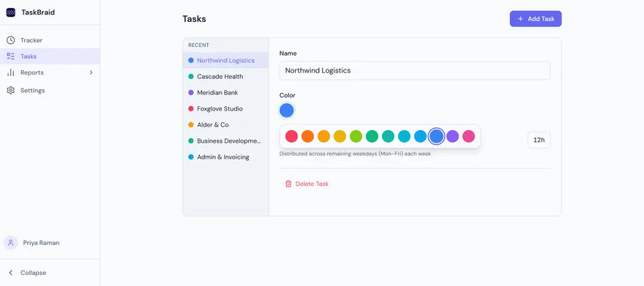This screenshot has width=644, height=286.
Task: Pick the yellow color swatch
Action: (x=340, y=136)
